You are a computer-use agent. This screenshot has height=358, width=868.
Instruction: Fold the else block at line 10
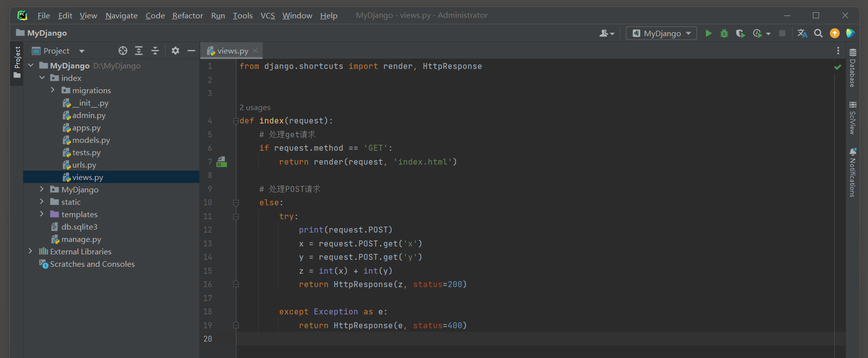pos(236,203)
